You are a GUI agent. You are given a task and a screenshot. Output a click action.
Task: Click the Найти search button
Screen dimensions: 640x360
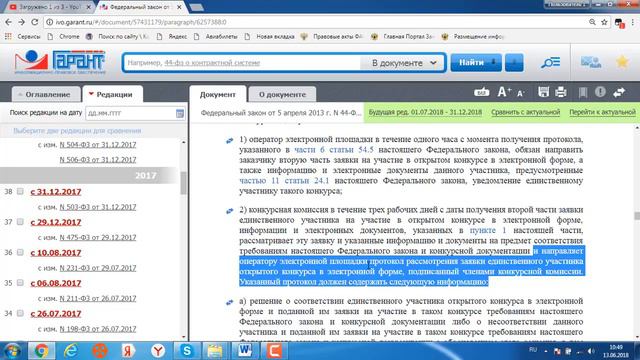click(471, 62)
